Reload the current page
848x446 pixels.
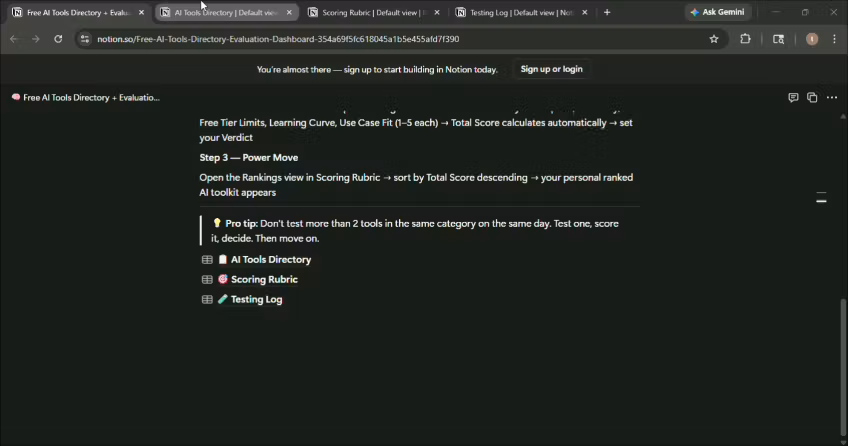tap(58, 39)
